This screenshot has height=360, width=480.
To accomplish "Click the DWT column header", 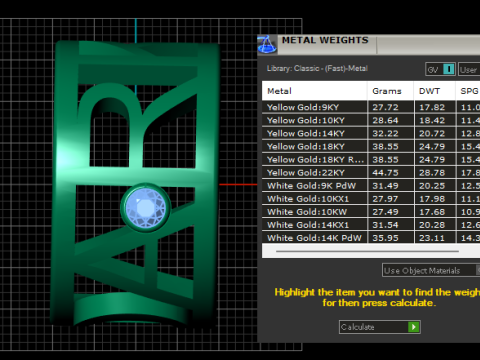I will tap(434, 91).
